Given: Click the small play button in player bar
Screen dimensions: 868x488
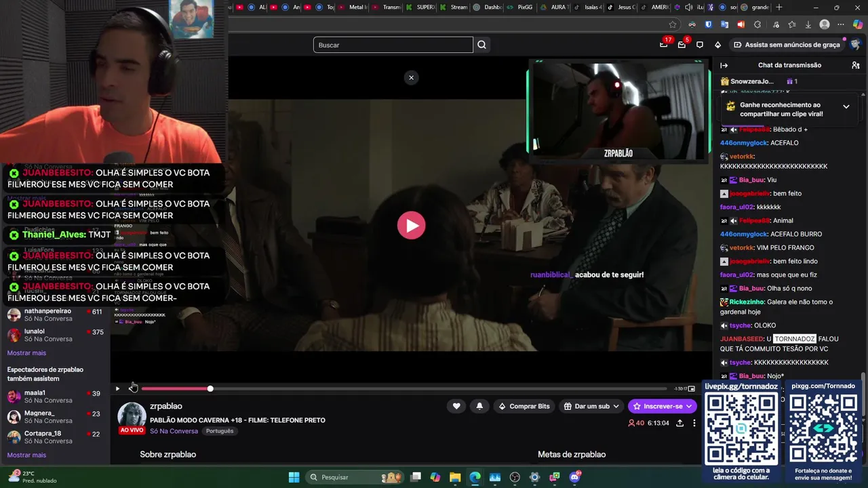Looking at the screenshot, I should 117,389.
